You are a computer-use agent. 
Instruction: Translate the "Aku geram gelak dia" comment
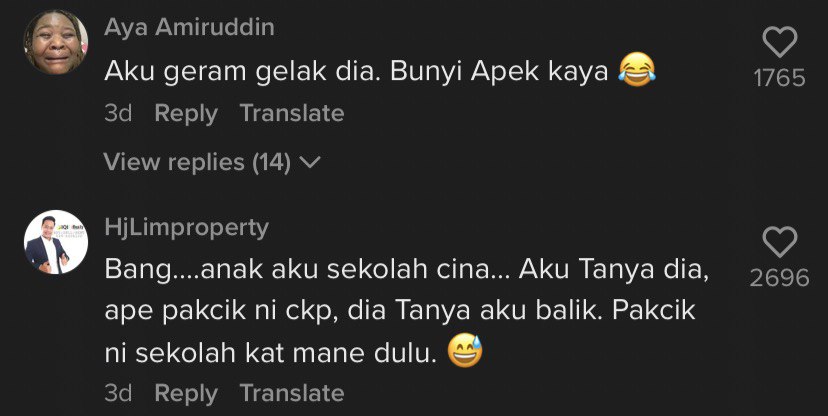[292, 113]
